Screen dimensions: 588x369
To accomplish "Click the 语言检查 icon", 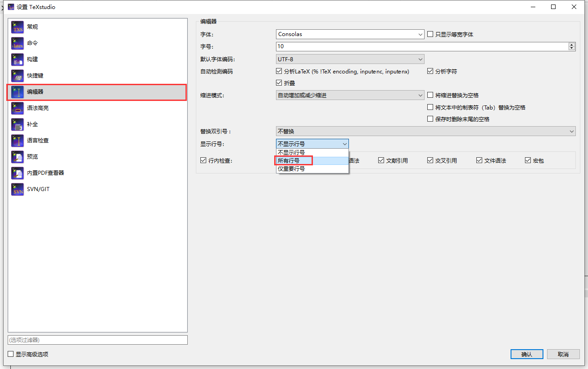I will [18, 141].
